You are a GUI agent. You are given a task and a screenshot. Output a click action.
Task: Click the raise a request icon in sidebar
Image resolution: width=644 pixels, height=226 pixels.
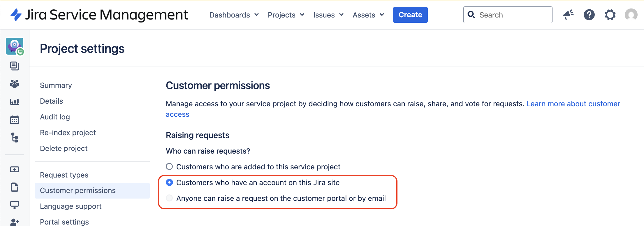15,169
